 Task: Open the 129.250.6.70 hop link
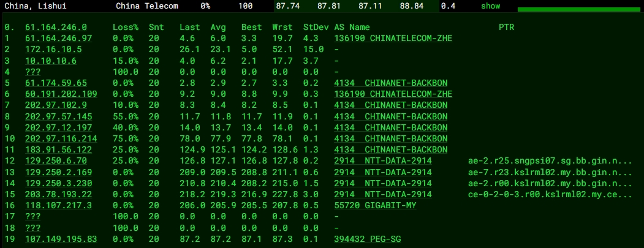[56, 160]
